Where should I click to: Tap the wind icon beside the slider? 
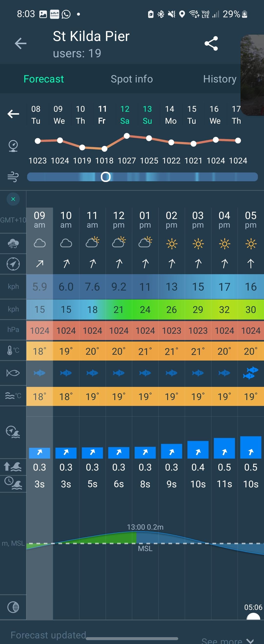click(x=13, y=177)
